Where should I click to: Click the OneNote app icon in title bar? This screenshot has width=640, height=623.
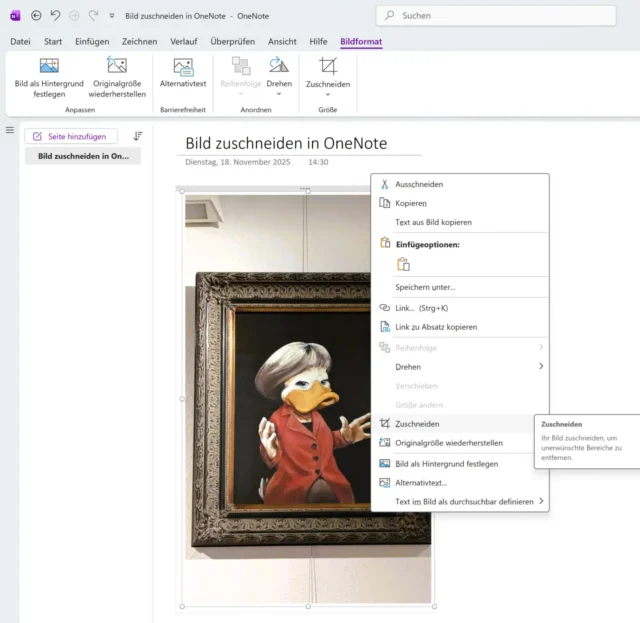15,16
